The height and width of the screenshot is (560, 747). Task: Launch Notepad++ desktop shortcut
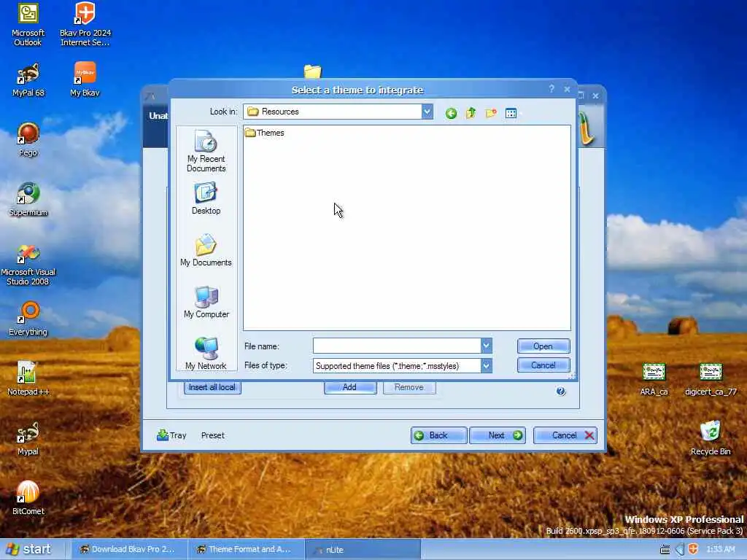click(28, 379)
